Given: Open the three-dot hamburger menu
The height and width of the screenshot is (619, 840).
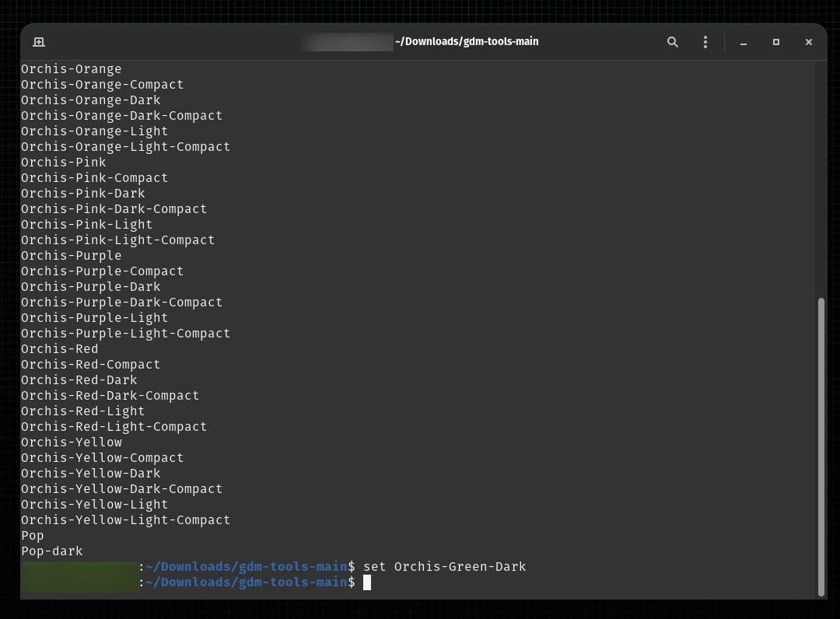Looking at the screenshot, I should point(705,41).
